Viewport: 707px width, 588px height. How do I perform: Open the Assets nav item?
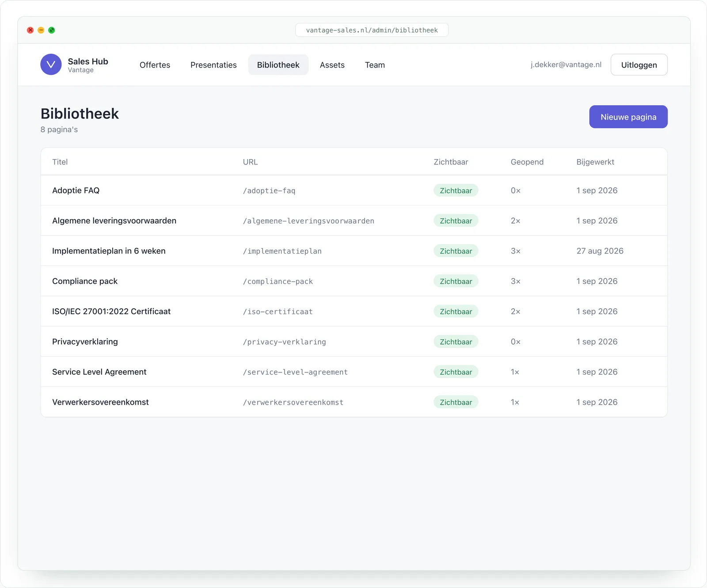tap(332, 65)
